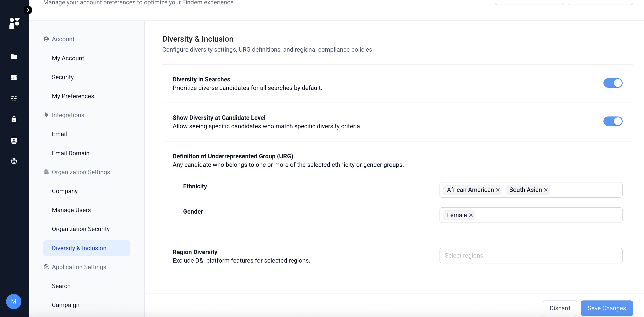Open Company settings
Image resolution: width=644 pixels, height=317 pixels.
(65, 191)
